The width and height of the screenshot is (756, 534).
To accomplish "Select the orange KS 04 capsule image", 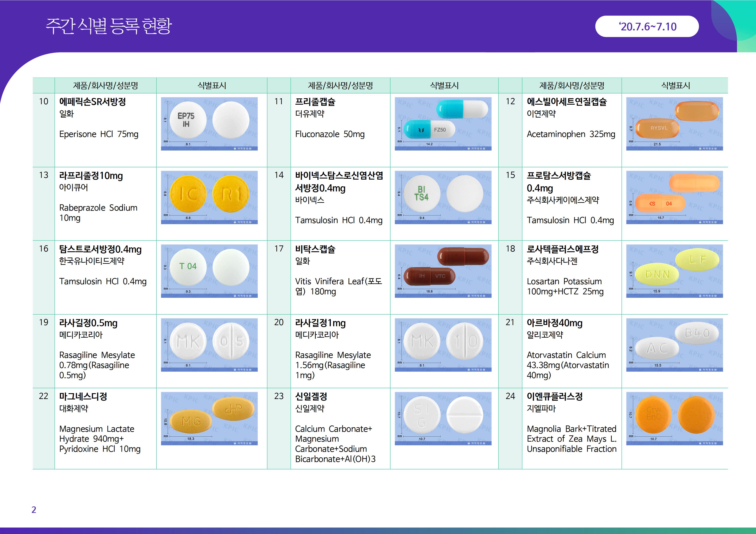I will pyautogui.click(x=674, y=197).
